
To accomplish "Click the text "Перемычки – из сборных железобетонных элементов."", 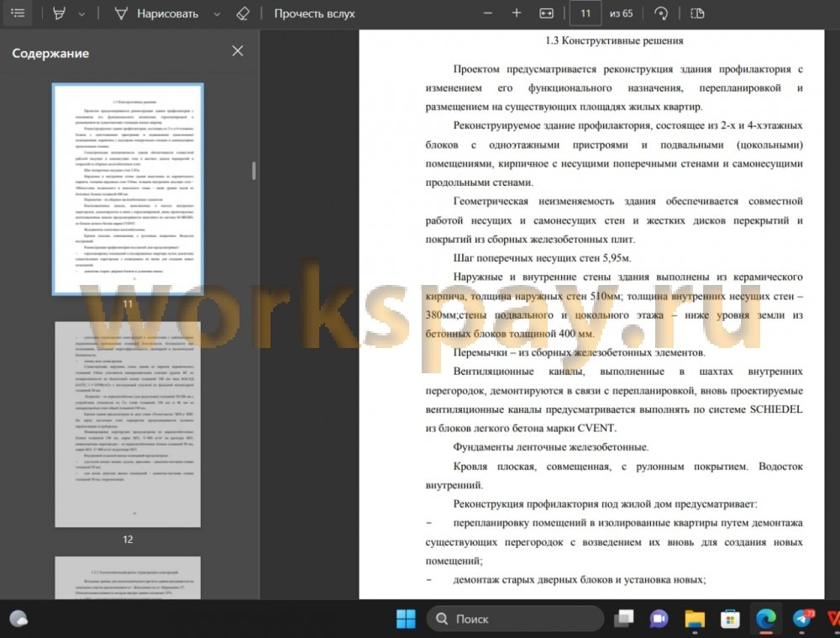I will pos(579,352).
